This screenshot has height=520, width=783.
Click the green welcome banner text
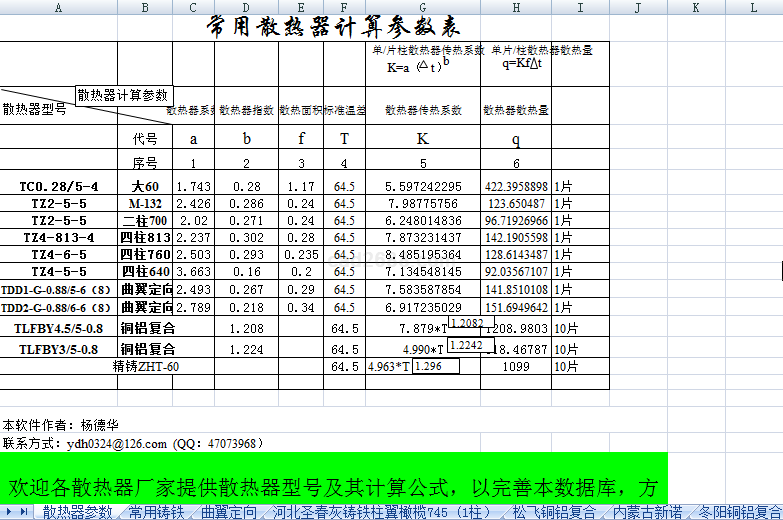332,487
